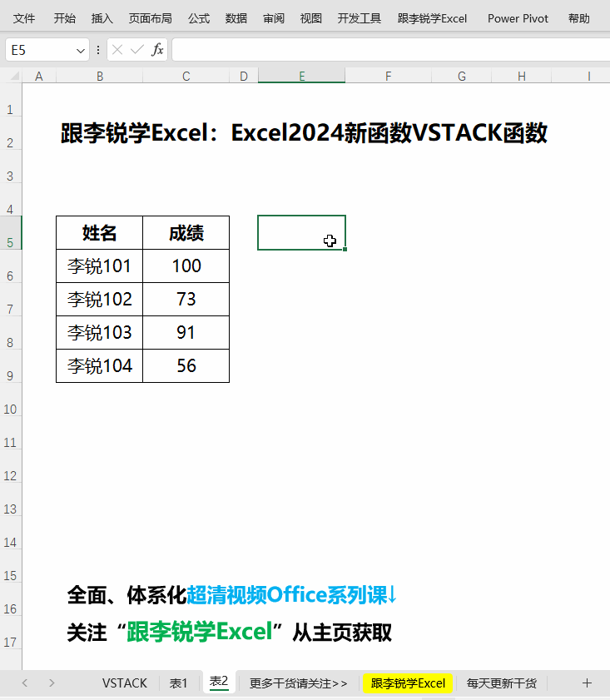This screenshot has width=610, height=700.
Task: Open the 文件 menu
Action: (x=23, y=18)
